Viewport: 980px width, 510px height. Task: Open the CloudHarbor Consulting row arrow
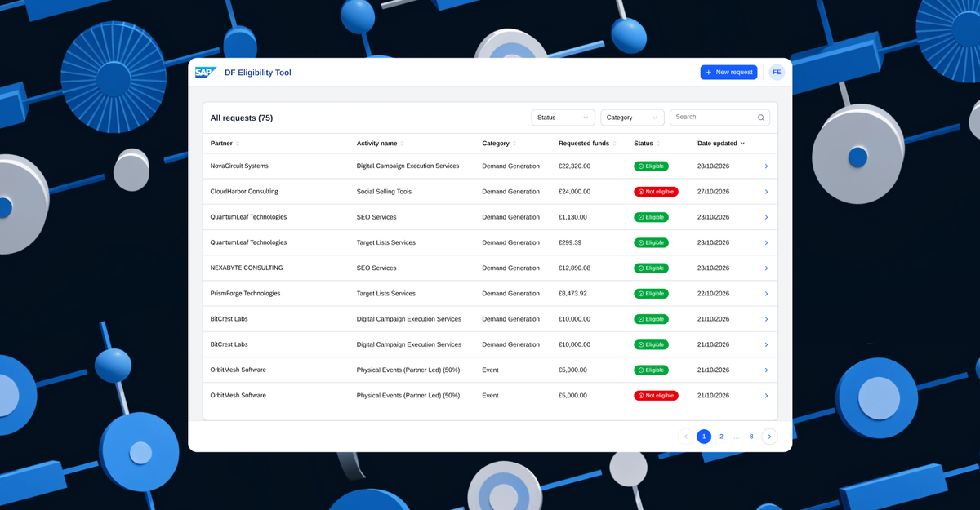click(766, 192)
